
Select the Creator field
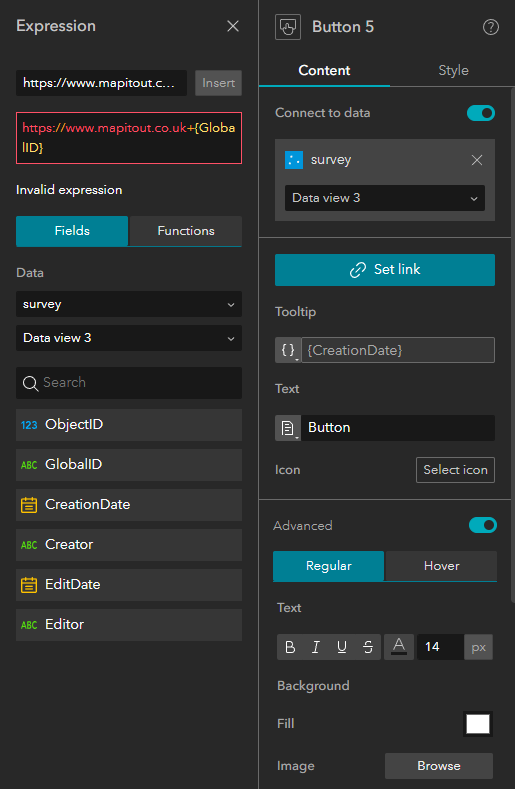(x=129, y=545)
